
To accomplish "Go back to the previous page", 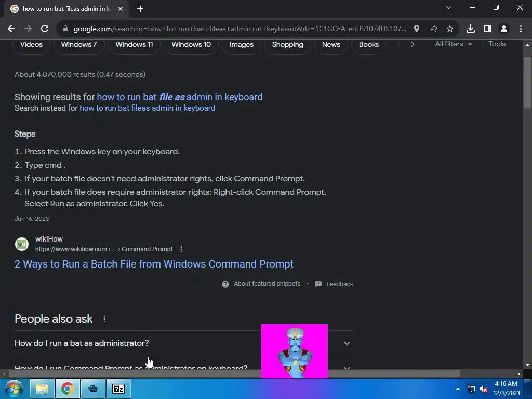I will [11, 29].
